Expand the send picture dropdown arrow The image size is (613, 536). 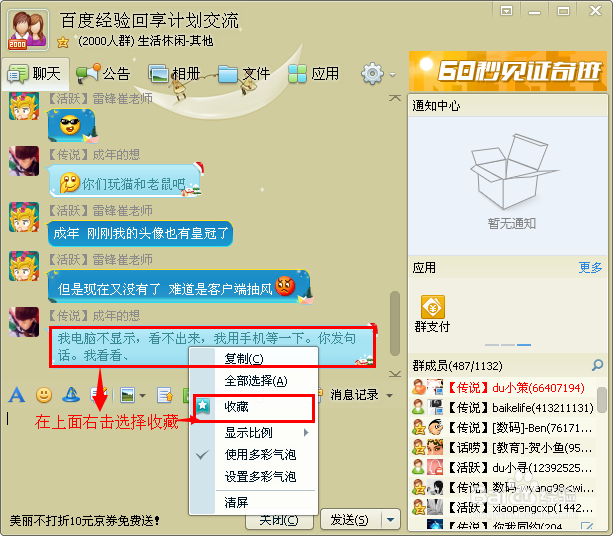(143, 396)
